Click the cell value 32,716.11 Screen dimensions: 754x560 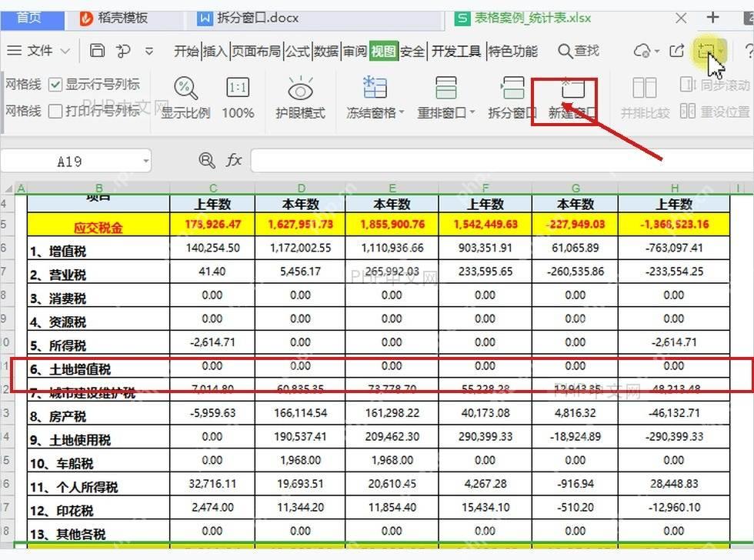click(x=212, y=484)
